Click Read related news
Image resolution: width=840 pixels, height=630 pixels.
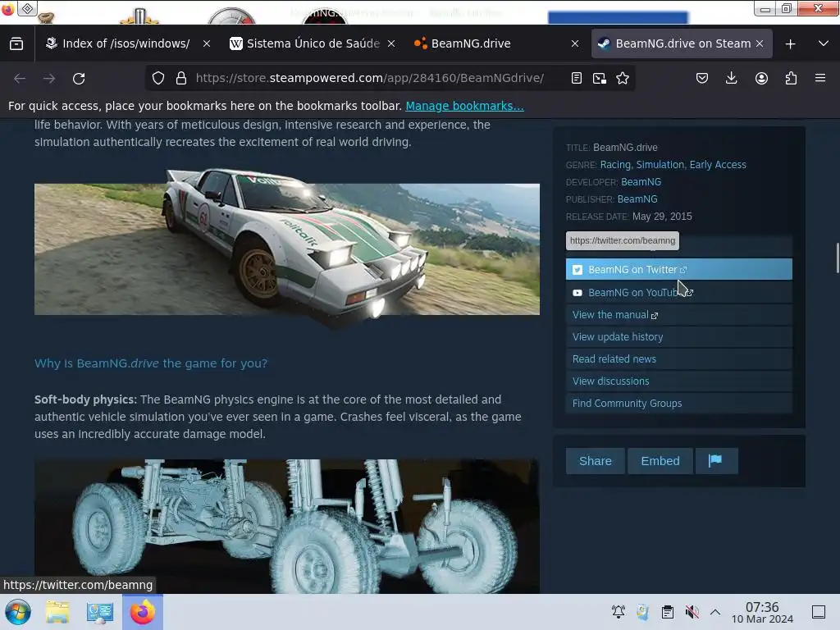pyautogui.click(x=678, y=359)
